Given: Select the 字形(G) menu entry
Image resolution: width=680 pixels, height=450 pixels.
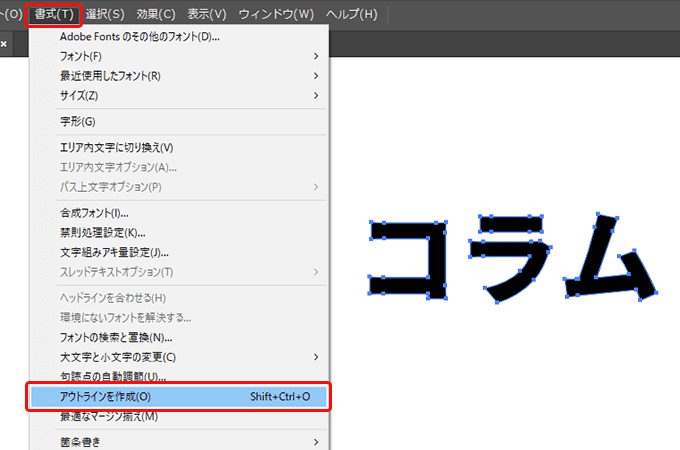Looking at the screenshot, I should coord(178,121).
